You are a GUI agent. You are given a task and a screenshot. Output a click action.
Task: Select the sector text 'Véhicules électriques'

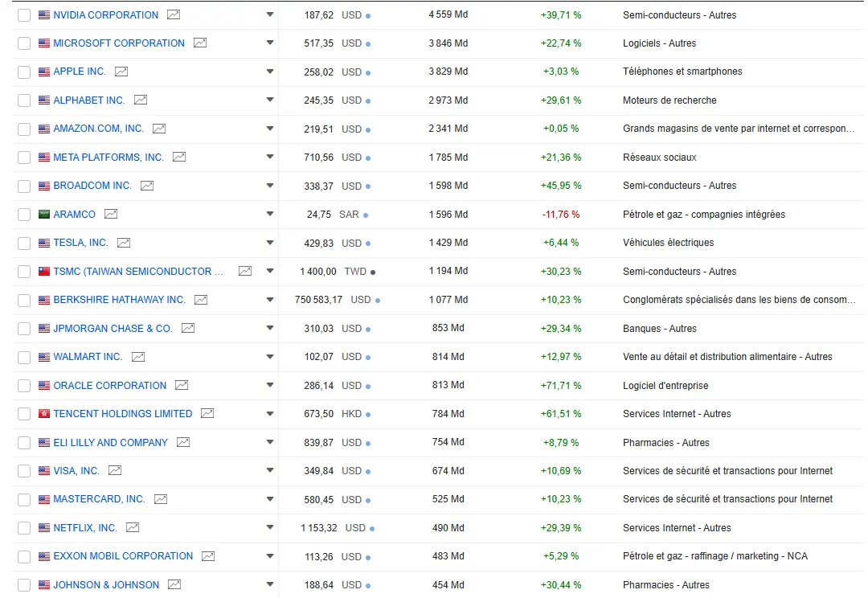[668, 243]
